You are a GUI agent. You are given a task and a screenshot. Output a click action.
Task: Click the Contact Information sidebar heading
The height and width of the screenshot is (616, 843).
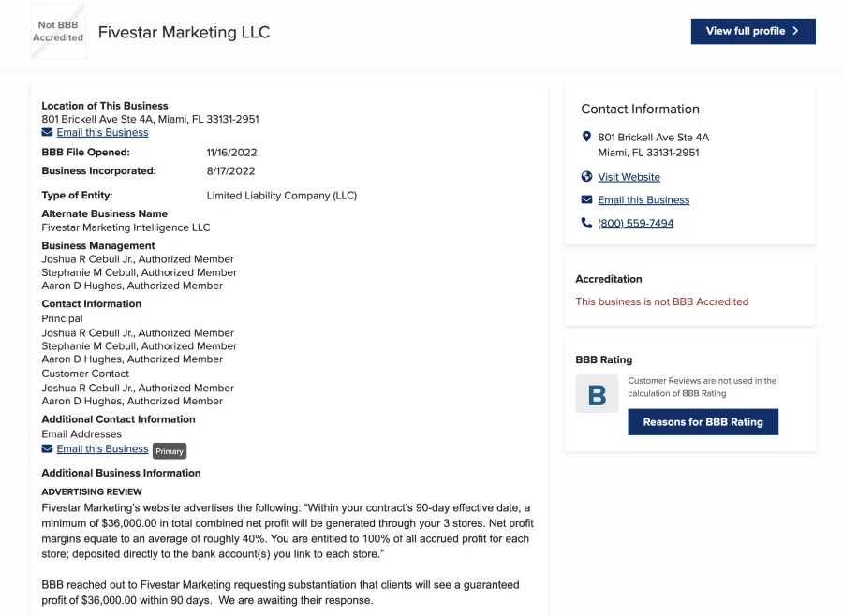(x=640, y=110)
